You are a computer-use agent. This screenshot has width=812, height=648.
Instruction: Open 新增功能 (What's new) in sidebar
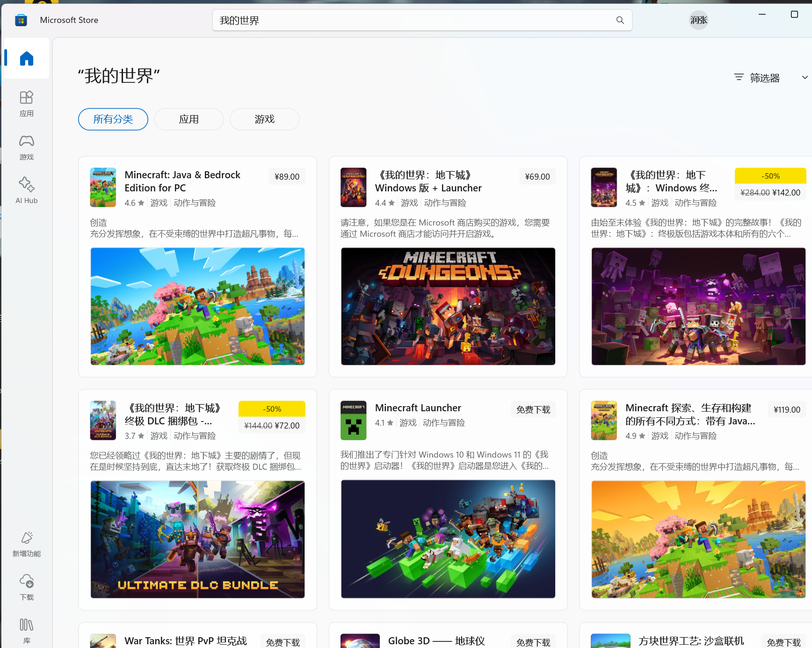[x=27, y=544]
